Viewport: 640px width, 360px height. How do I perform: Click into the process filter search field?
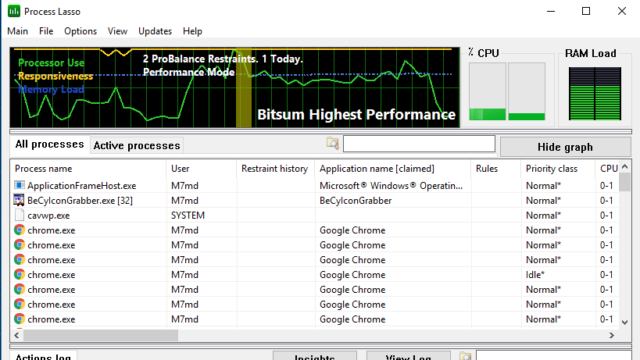(419, 144)
